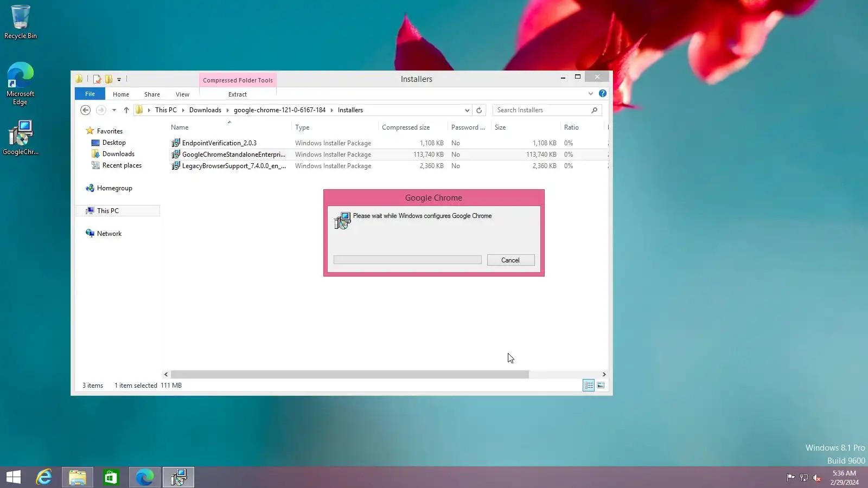The height and width of the screenshot is (488, 868).
Task: Switch to Microsoft Edge in the taskbar
Action: 144,477
